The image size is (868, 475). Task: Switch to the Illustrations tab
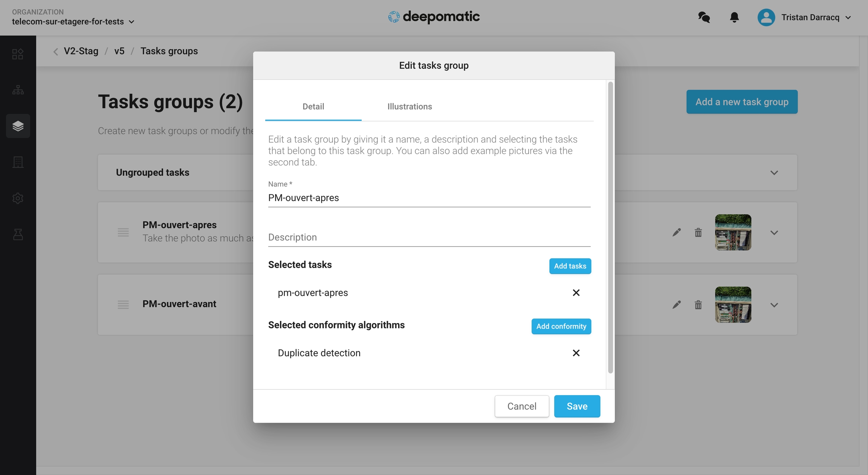[x=410, y=107]
